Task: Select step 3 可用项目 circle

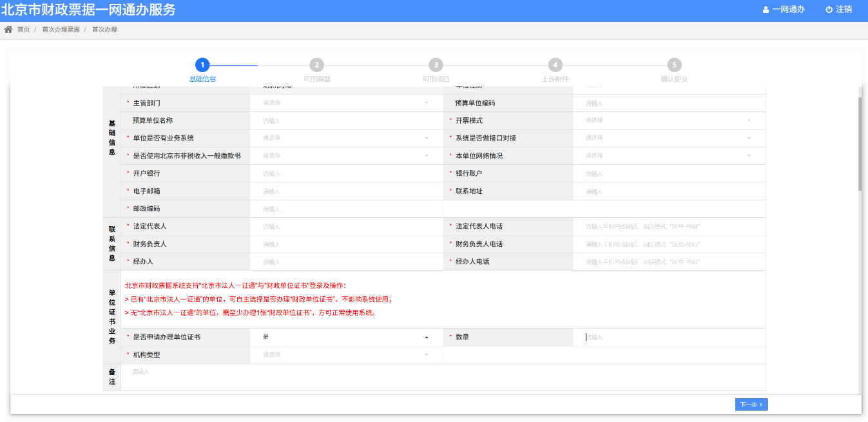Action: (x=436, y=65)
